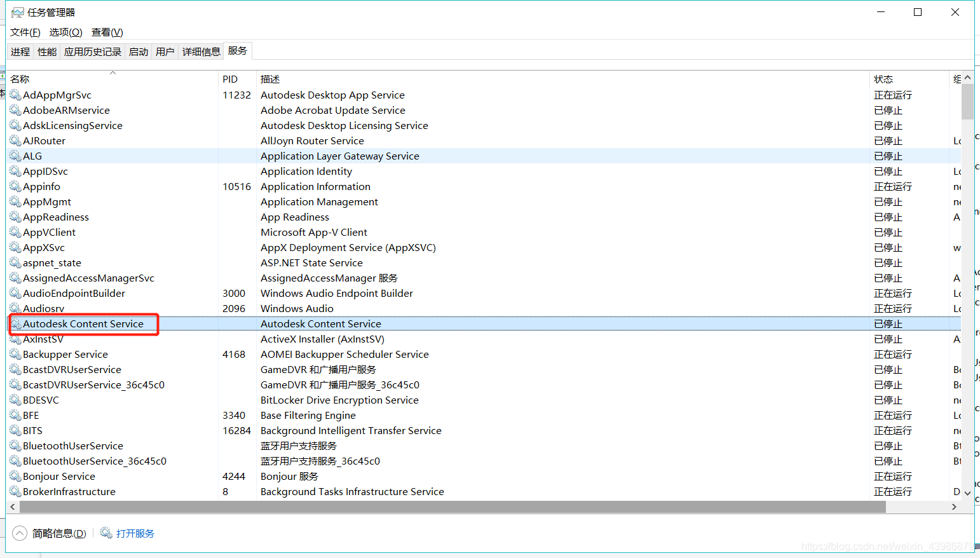
Task: Click the vertical scrollbar up arrow
Action: [x=967, y=78]
